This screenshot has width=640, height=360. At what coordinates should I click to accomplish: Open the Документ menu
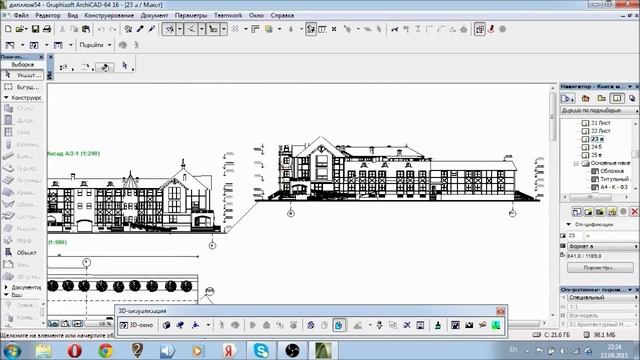point(154,16)
